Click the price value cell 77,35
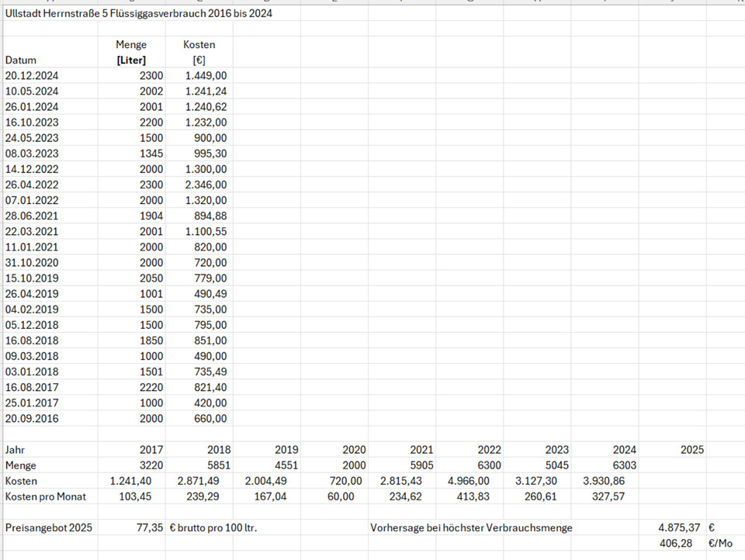745x560 pixels. 149,527
